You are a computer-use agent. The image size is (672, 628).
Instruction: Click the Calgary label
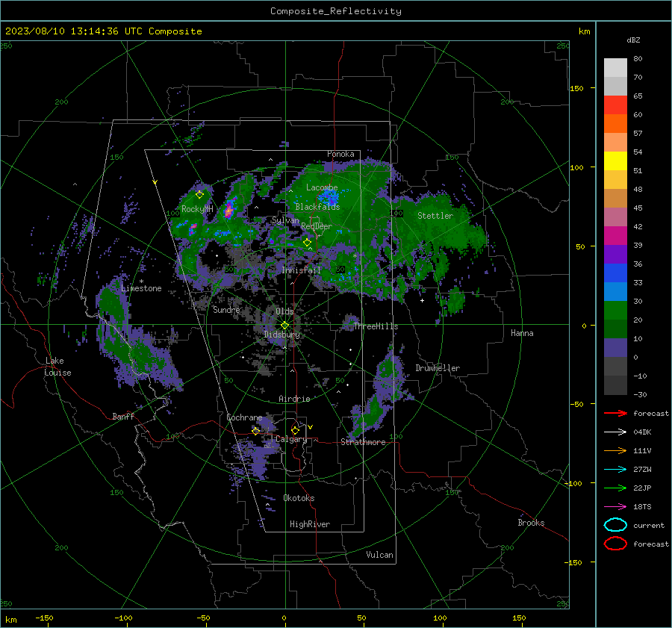291,439
